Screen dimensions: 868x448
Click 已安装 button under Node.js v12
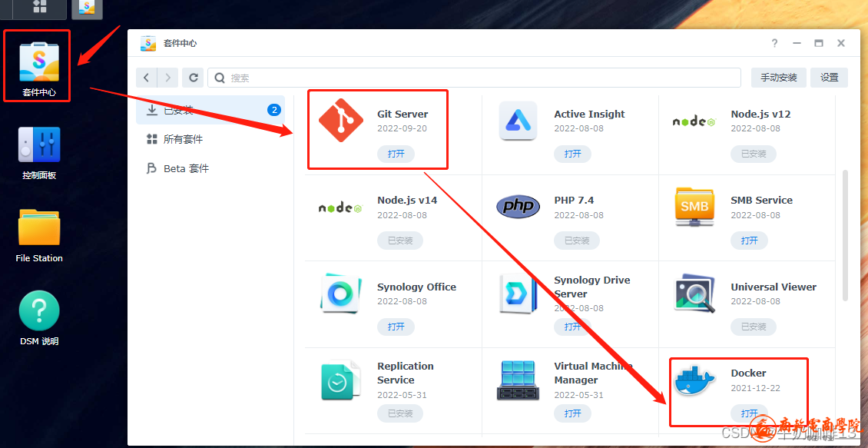point(754,154)
